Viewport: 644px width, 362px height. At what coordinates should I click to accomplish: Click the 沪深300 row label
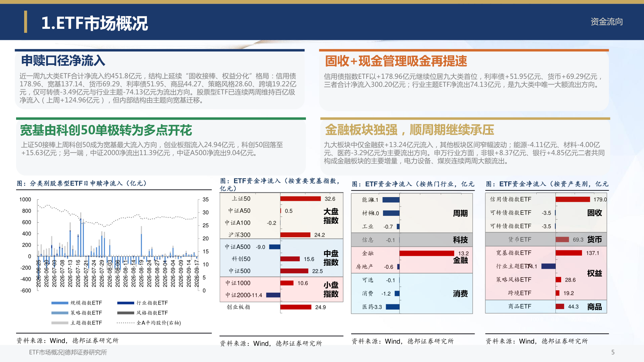pyautogui.click(x=239, y=235)
